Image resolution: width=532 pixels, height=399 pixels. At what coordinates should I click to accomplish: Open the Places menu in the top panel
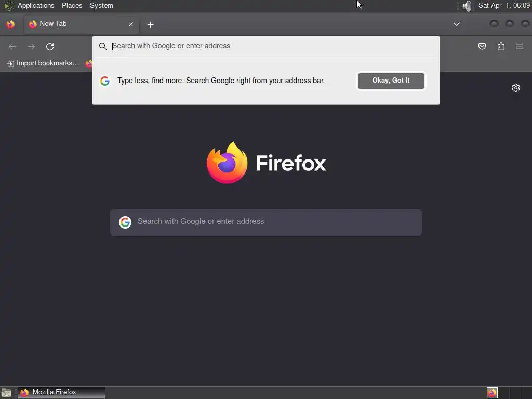point(72,5)
